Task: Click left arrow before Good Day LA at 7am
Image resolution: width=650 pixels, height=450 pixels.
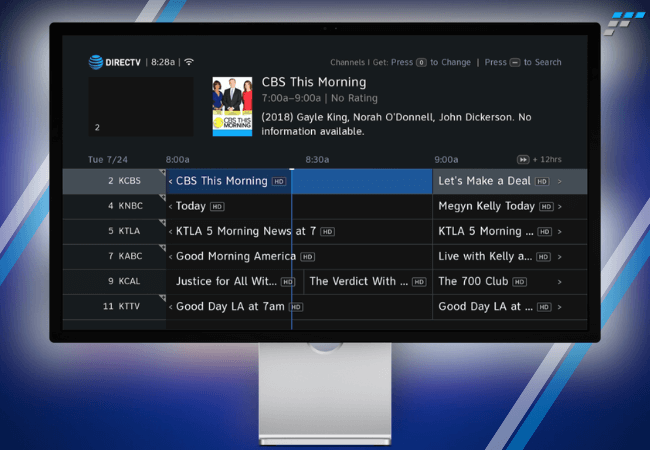Action: [x=170, y=307]
